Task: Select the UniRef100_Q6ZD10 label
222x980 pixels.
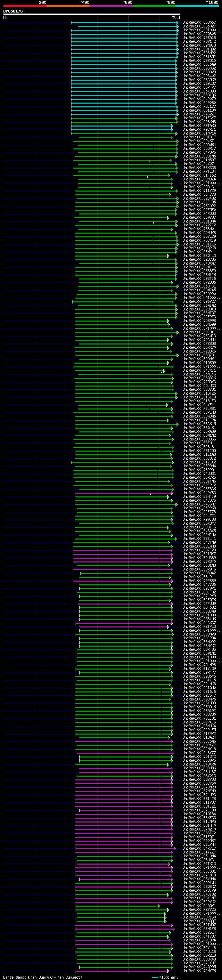Action: (199, 60)
